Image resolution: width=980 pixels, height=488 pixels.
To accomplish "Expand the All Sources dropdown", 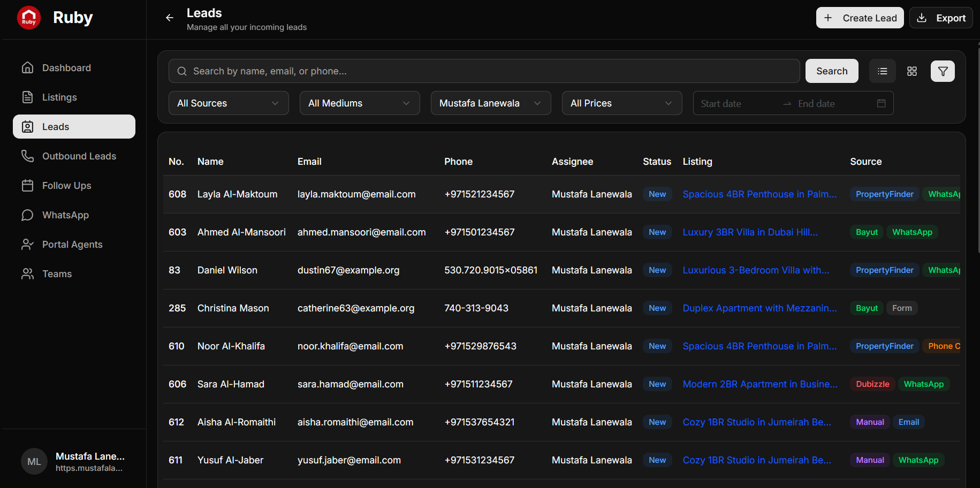I will (229, 103).
